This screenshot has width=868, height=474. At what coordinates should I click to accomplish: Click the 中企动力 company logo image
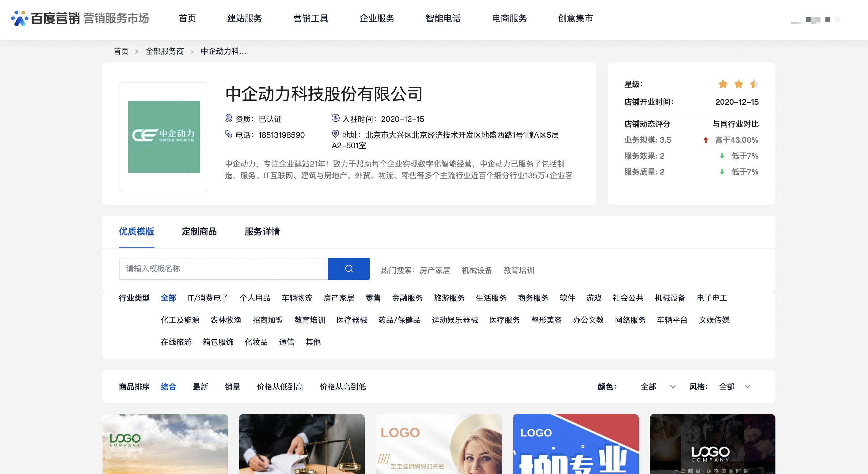click(164, 137)
